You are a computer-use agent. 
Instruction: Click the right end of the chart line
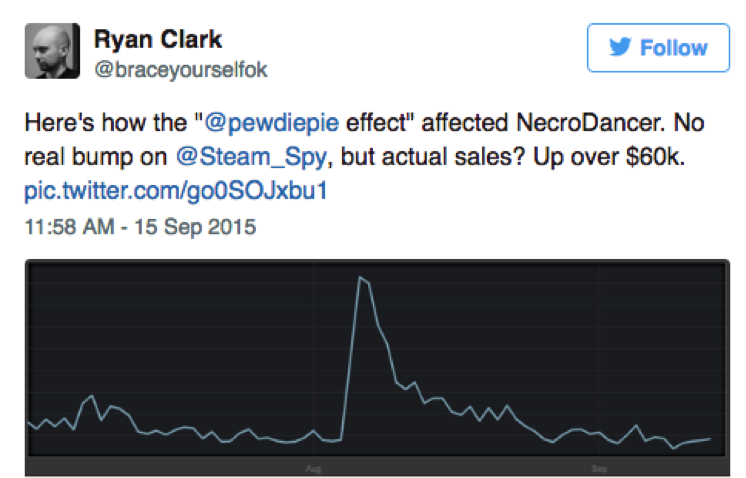point(710,439)
